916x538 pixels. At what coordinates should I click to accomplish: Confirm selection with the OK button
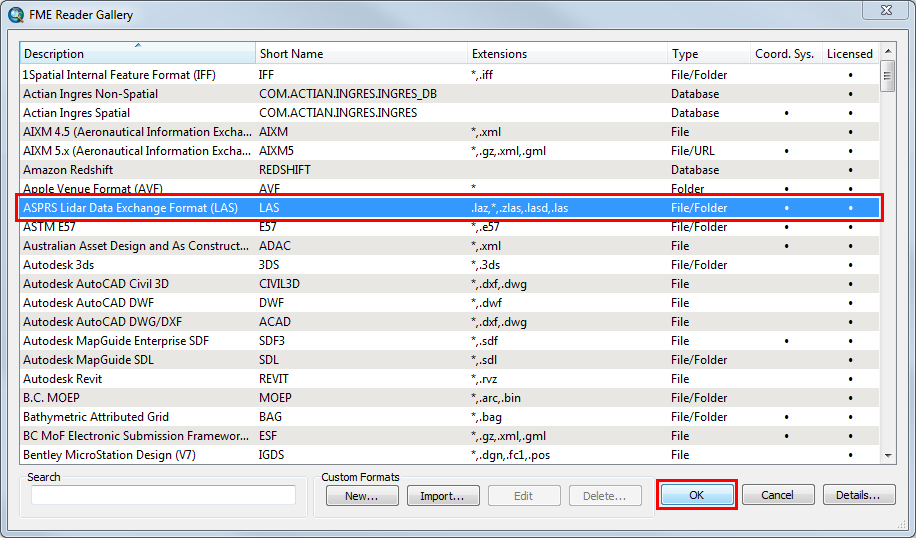point(697,495)
